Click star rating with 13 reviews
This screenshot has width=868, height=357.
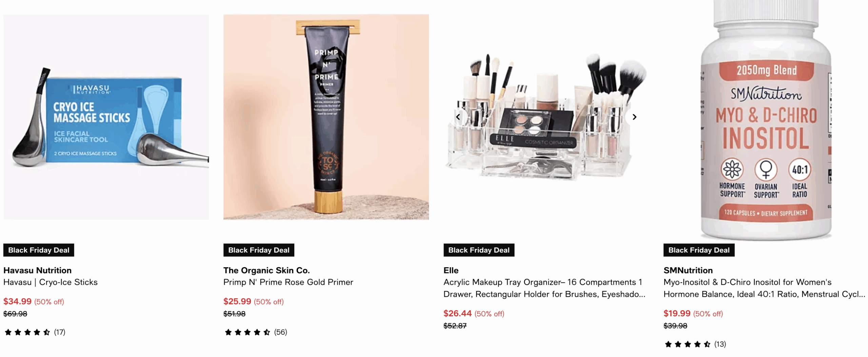(695, 344)
